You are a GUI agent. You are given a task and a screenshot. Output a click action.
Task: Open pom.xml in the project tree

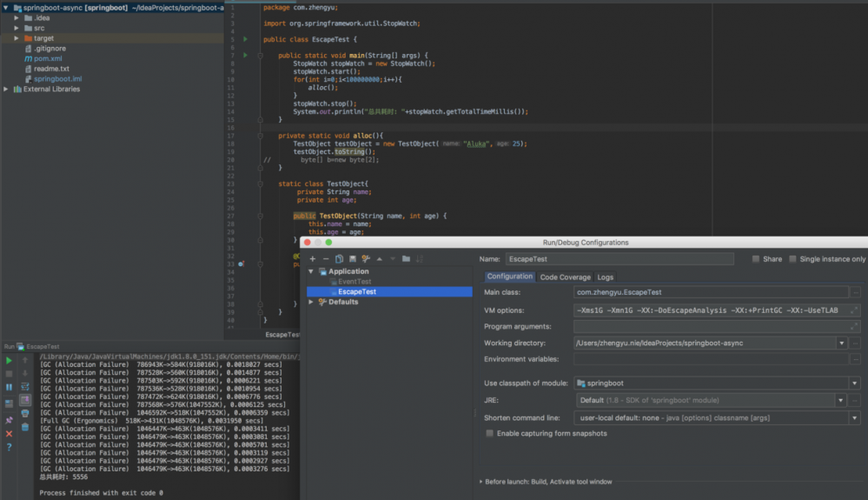48,59
